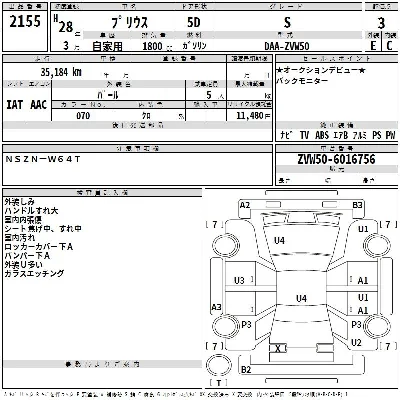400x400 pixels.
Task: Select the U3 mark on the left door
Action: [239, 281]
